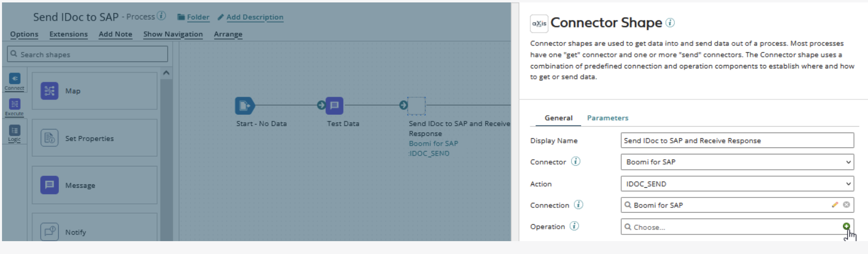Click the Add Description link
This screenshot has width=868, height=254.
click(x=255, y=17)
